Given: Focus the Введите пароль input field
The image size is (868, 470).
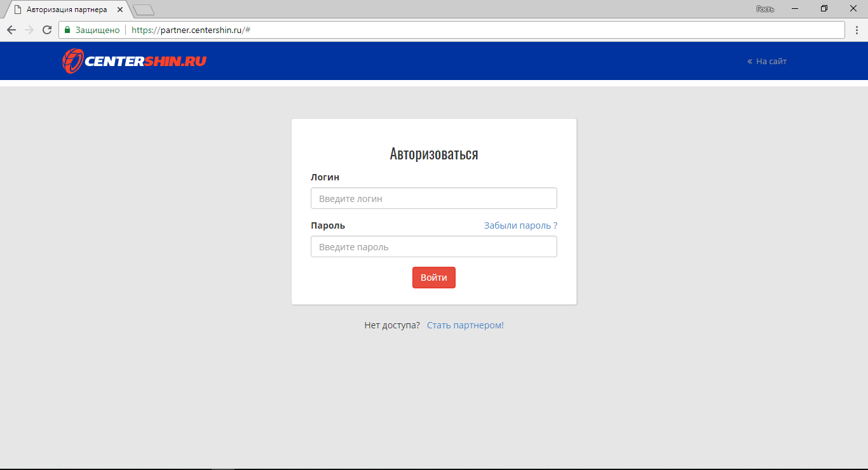Looking at the screenshot, I should [x=434, y=246].
